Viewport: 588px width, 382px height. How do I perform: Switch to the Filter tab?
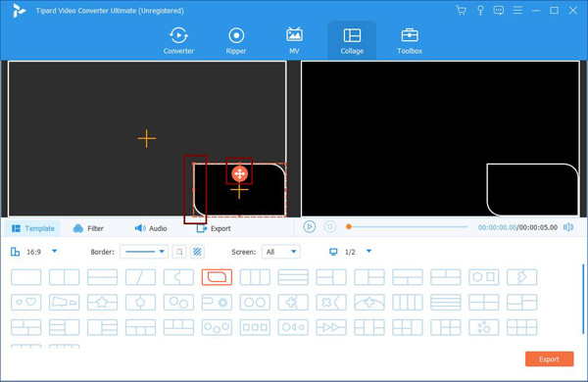[88, 228]
